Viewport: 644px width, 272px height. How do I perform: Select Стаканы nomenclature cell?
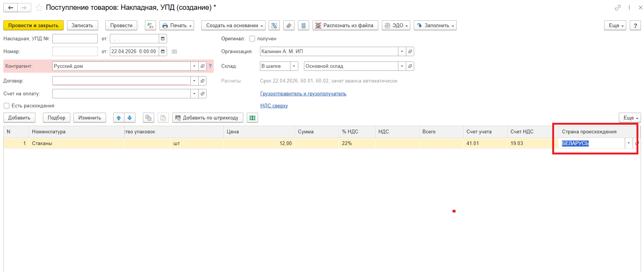(76, 143)
